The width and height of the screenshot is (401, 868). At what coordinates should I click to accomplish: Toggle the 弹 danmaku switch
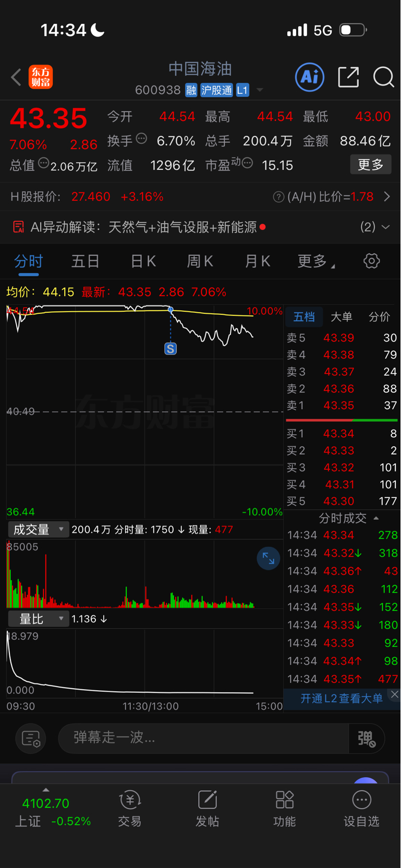[367, 738]
